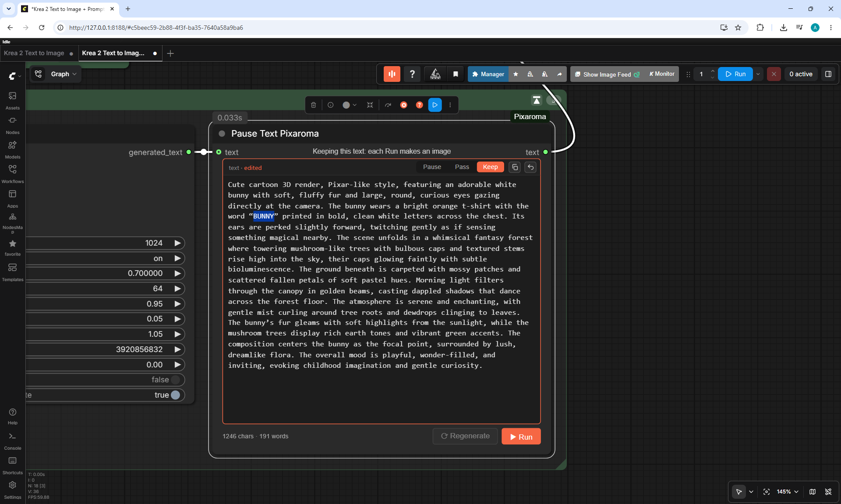The image size is (841, 504).
Task: Click the node info icon in selection toolbar
Action: pos(331,105)
